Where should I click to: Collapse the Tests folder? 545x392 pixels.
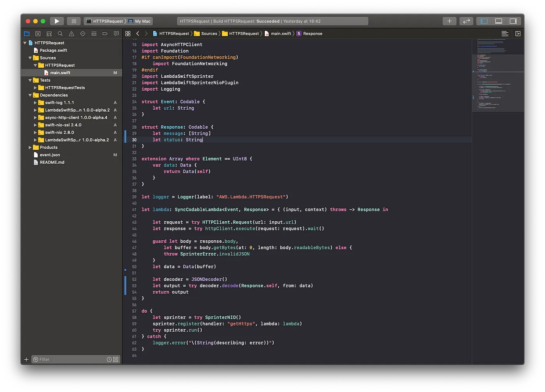click(x=30, y=80)
